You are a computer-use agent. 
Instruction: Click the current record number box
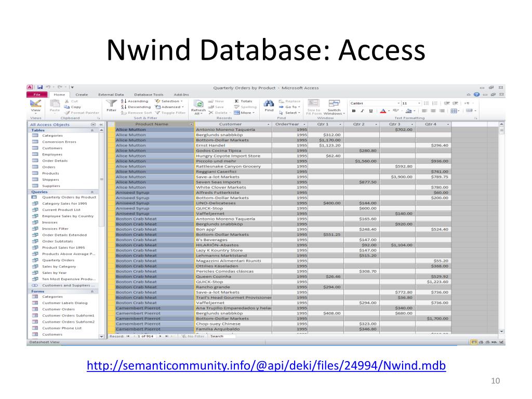click(x=145, y=336)
